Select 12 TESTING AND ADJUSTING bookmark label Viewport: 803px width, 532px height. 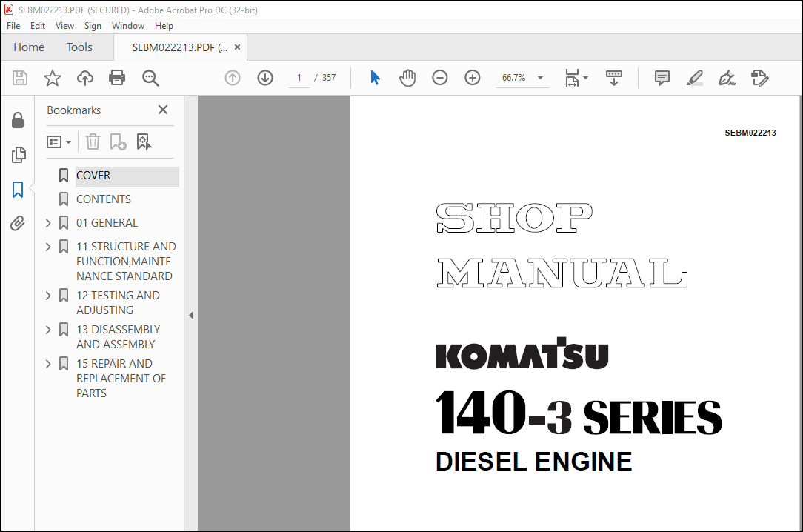pyautogui.click(x=118, y=302)
